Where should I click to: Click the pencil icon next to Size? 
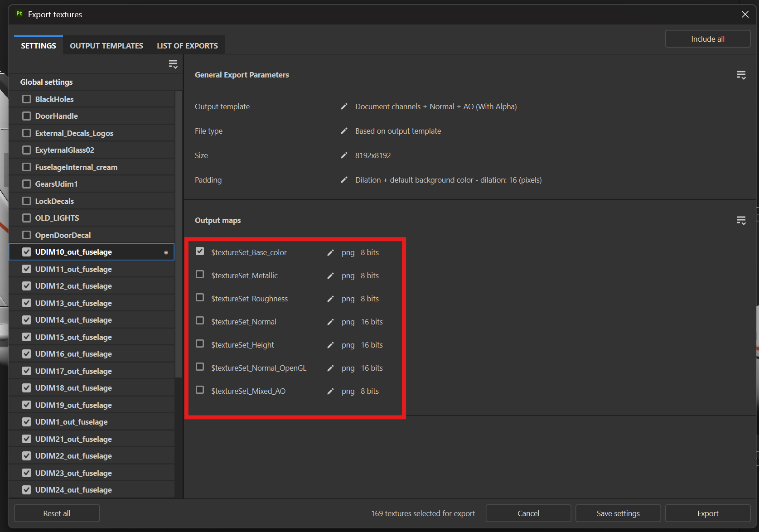point(344,155)
